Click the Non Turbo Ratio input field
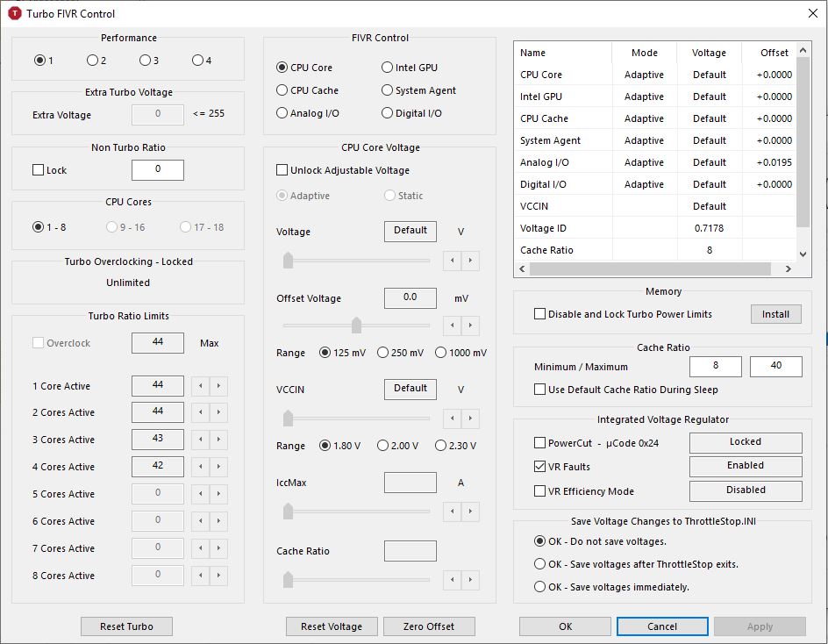Screen dimensions: 828x644 [158, 169]
